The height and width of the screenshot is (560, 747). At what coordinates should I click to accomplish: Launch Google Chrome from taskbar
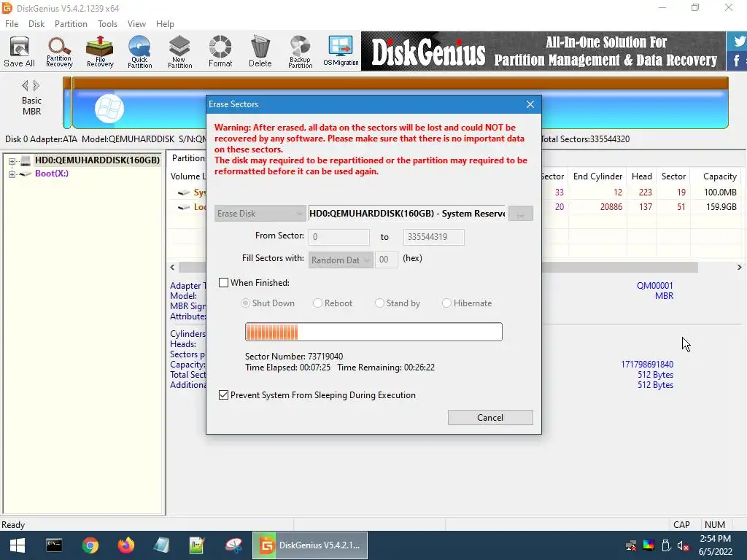point(90,545)
